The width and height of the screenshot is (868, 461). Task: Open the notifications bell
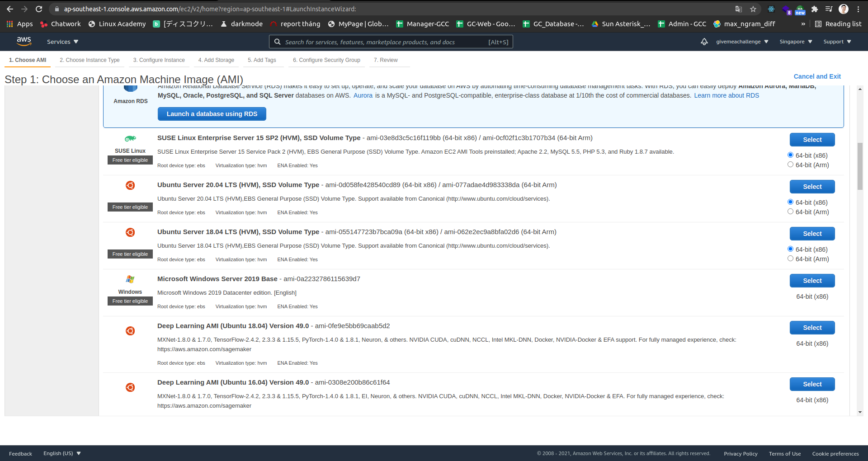tap(704, 42)
